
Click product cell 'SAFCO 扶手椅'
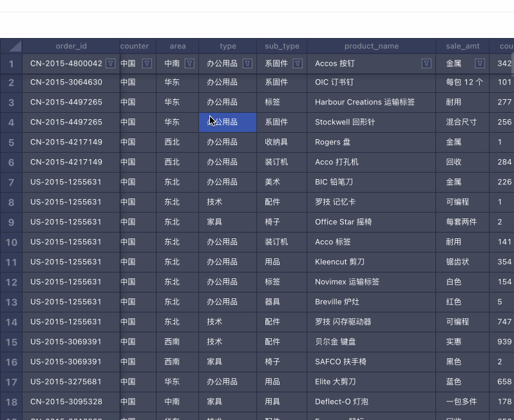click(372, 362)
